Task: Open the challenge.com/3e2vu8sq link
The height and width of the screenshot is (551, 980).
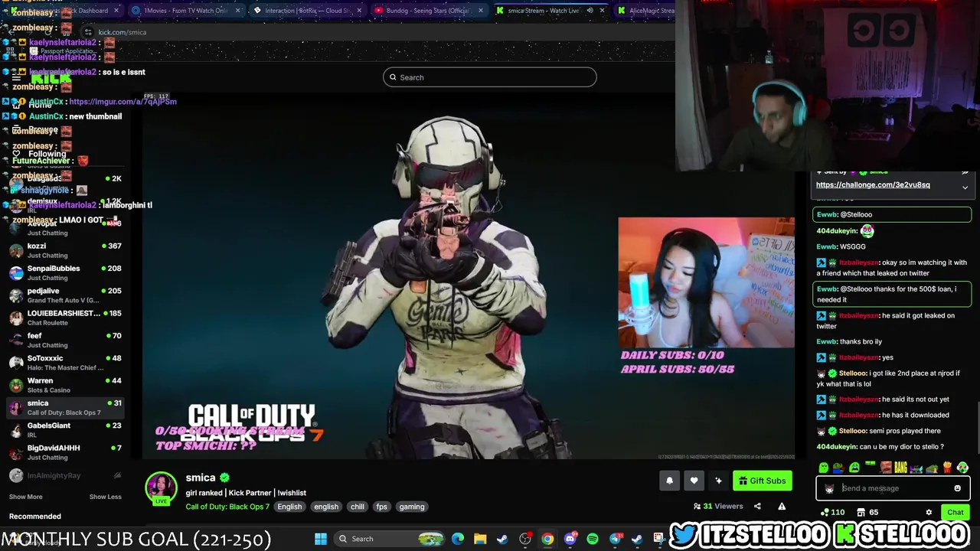Action: coord(873,184)
